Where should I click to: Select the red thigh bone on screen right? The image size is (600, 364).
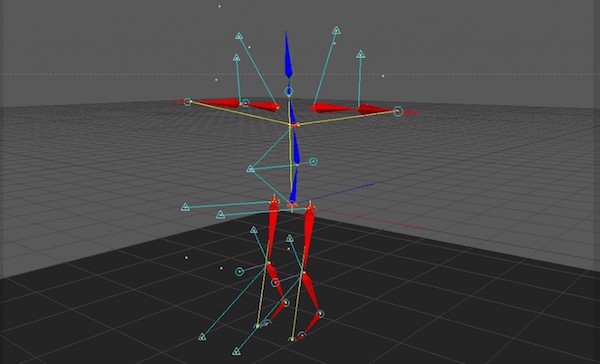[x=308, y=237]
